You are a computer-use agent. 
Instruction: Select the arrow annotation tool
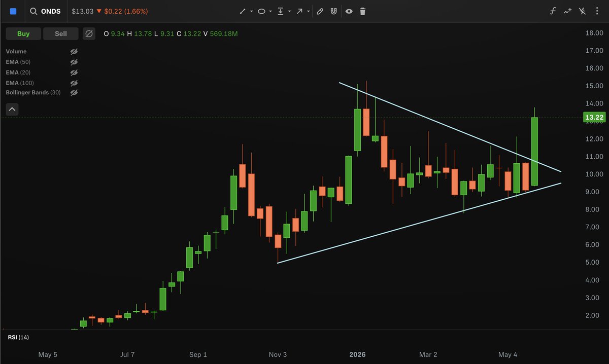(x=299, y=11)
